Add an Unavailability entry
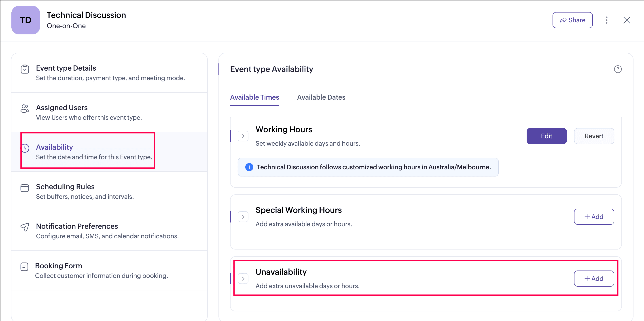644x321 pixels. pyautogui.click(x=594, y=279)
